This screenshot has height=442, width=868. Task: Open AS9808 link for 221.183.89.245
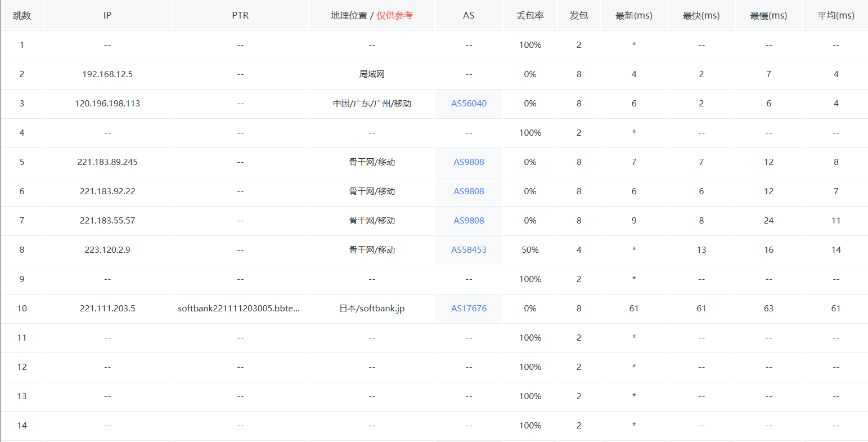coord(469,162)
